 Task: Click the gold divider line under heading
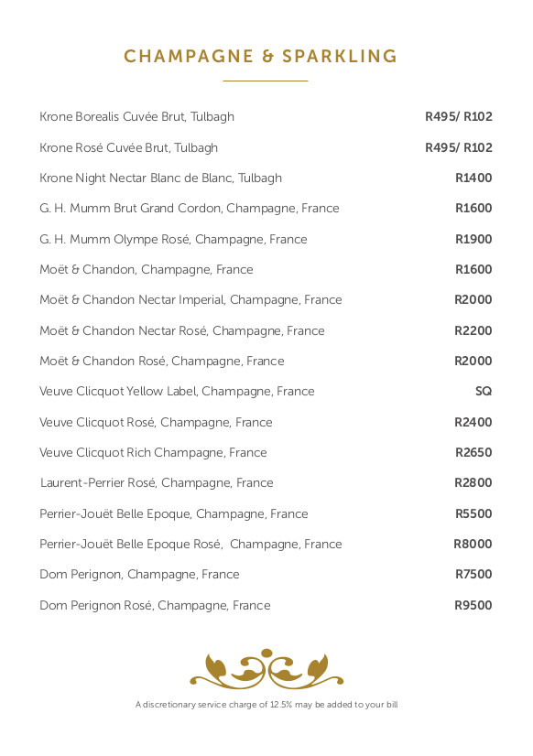(266, 81)
